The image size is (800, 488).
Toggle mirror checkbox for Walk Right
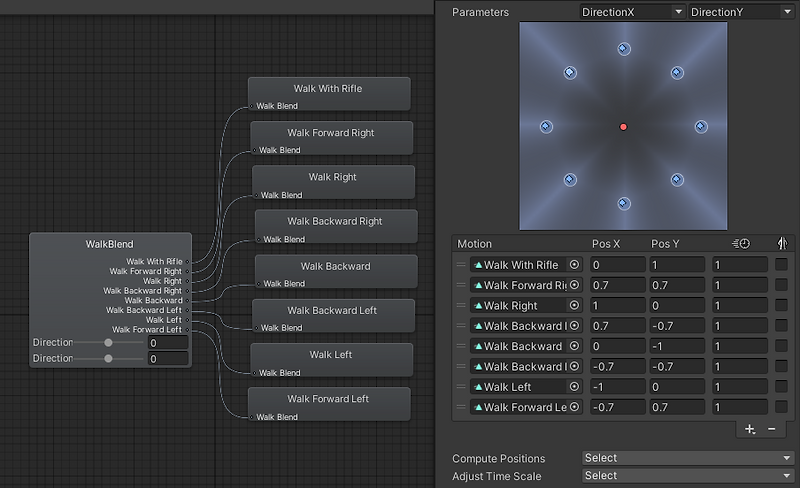[x=781, y=305]
